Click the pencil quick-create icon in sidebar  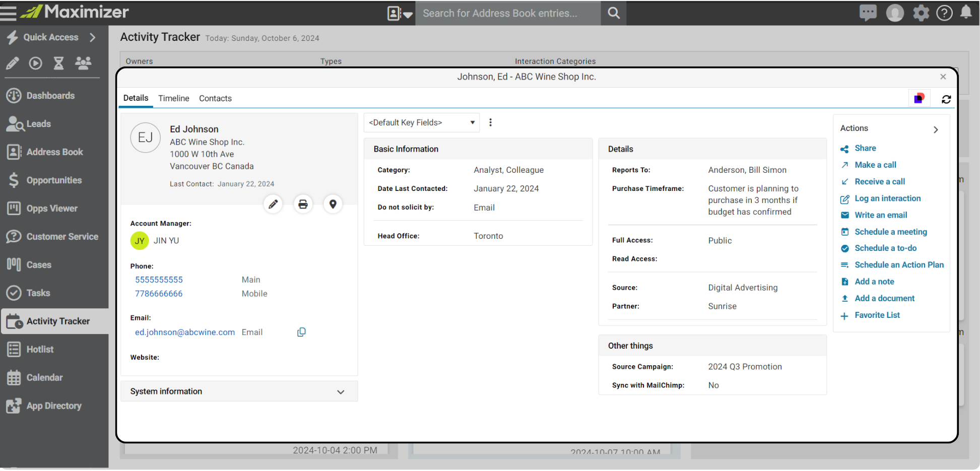12,63
